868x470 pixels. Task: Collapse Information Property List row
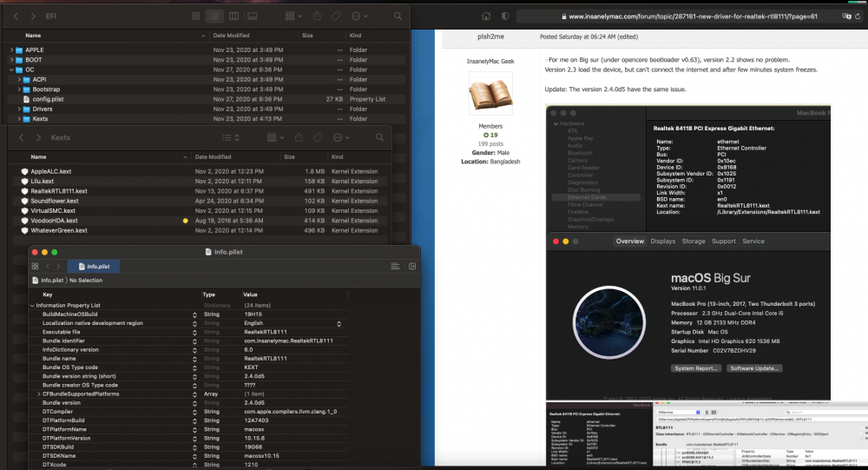[x=32, y=306]
